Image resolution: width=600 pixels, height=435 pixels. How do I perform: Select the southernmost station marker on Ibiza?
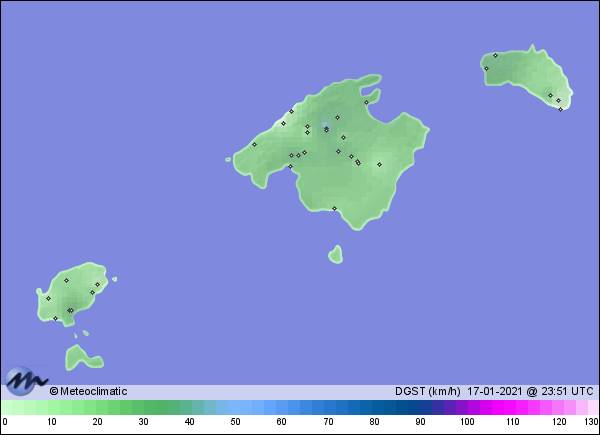pyautogui.click(x=55, y=318)
